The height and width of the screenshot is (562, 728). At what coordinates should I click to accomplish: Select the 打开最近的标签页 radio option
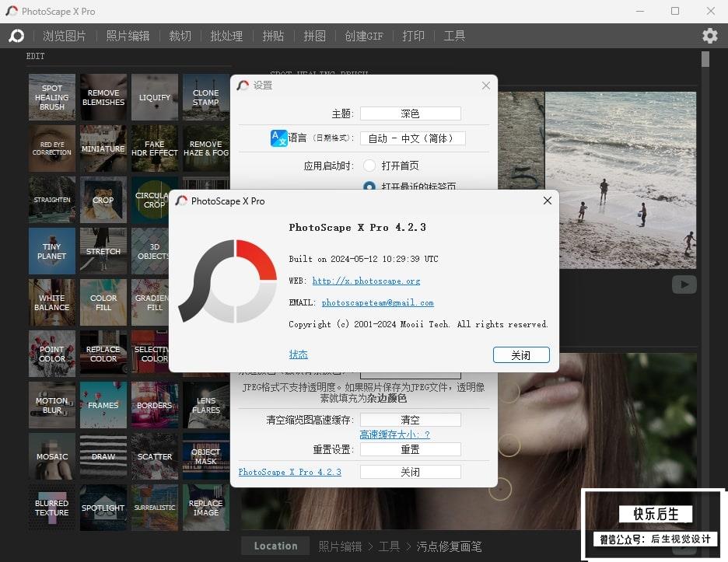(x=369, y=186)
